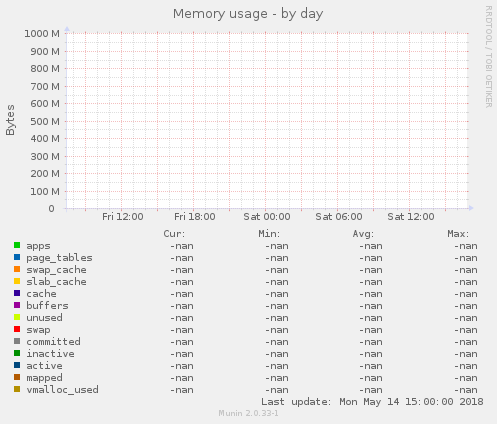Click the Max value for cache

(x=466, y=294)
